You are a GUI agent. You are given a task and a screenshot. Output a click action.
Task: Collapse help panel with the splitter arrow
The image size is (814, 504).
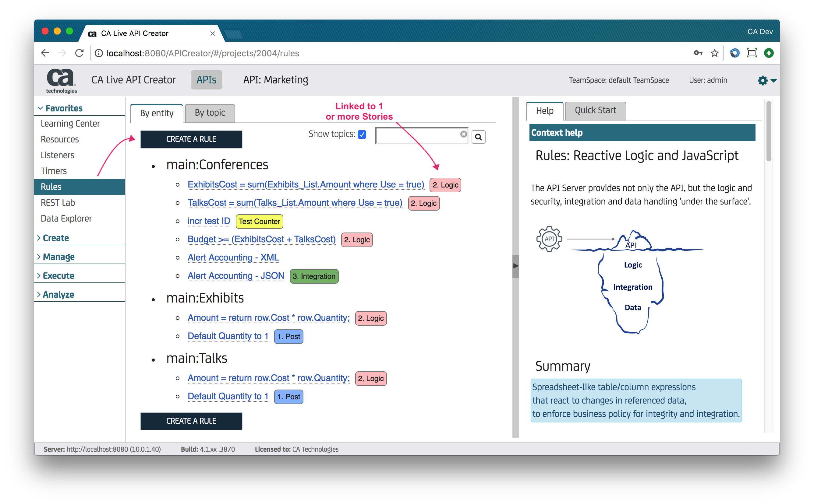515,266
